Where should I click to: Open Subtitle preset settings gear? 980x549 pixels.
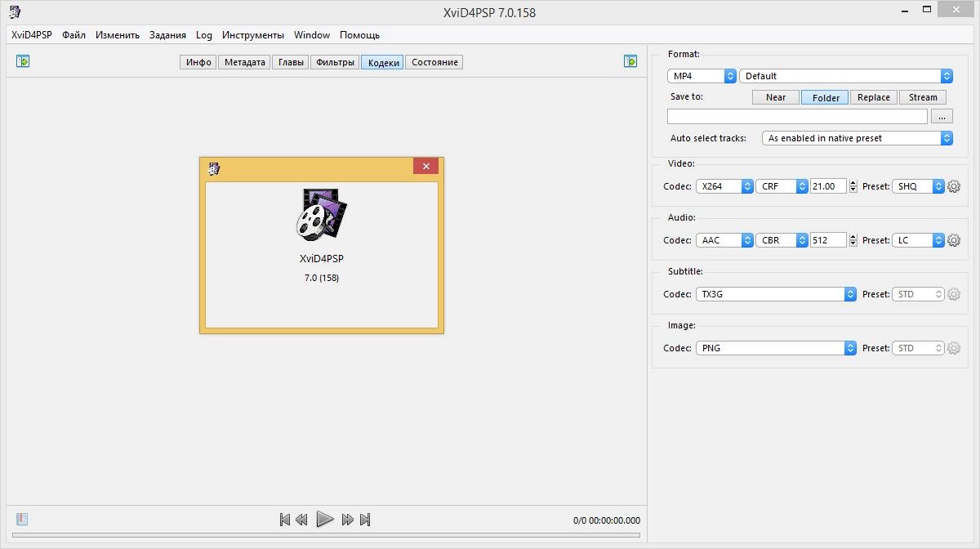954,294
